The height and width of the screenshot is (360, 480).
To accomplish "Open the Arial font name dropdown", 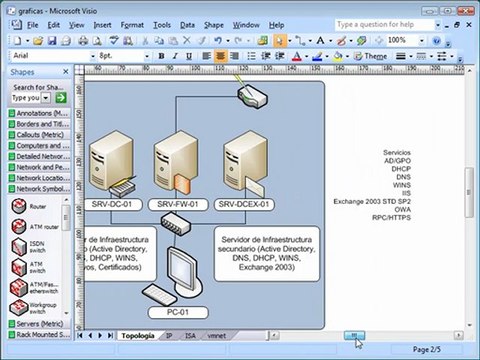I will click(x=93, y=56).
